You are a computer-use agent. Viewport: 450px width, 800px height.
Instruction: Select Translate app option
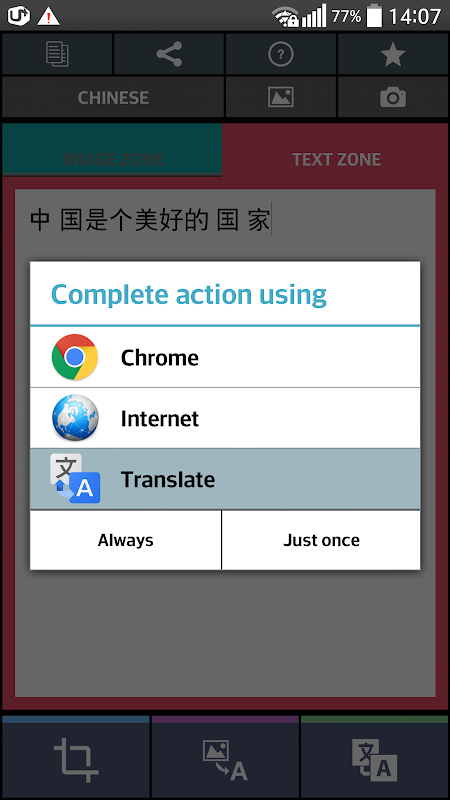coord(225,479)
